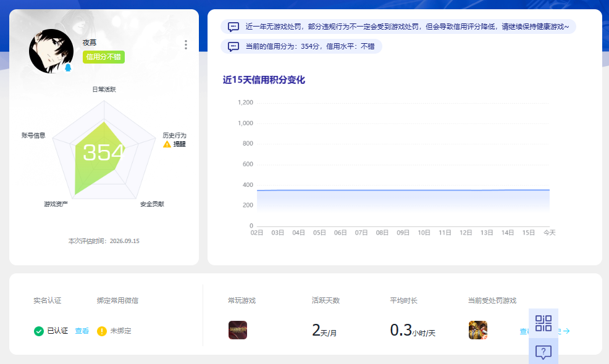Viewport: 609px width, 364px height.
Task: Click the 实名认证 label
Action: [48, 300]
